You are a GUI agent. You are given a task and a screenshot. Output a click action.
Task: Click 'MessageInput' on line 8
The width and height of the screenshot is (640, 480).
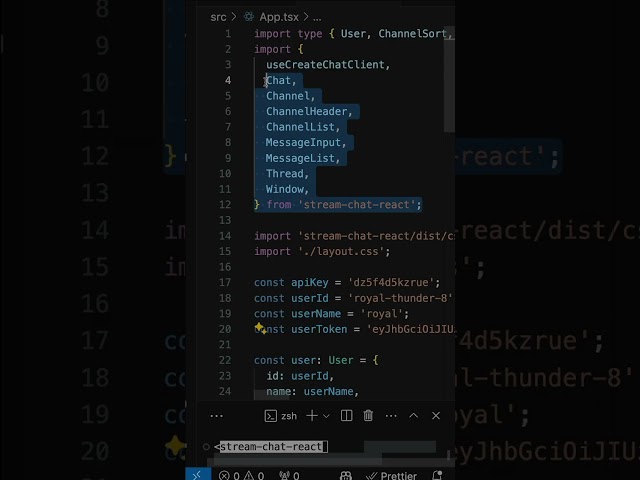(303, 142)
